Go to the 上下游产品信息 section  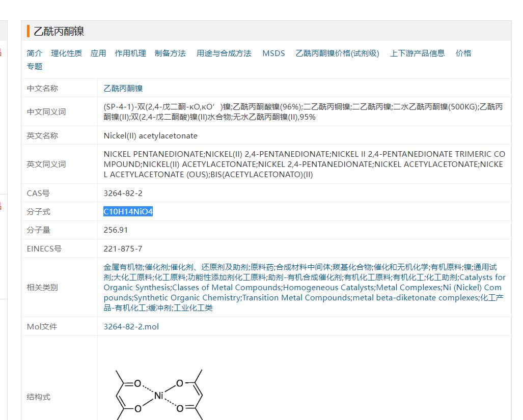click(417, 53)
